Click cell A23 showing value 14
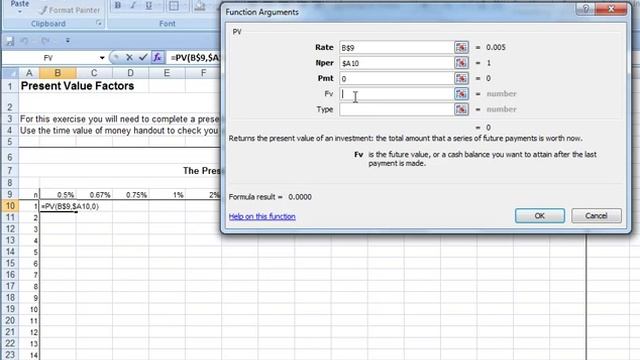 (x=29, y=355)
